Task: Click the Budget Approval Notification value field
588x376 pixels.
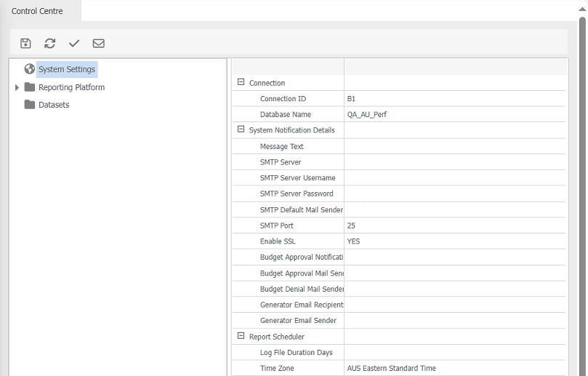Action: (454, 257)
